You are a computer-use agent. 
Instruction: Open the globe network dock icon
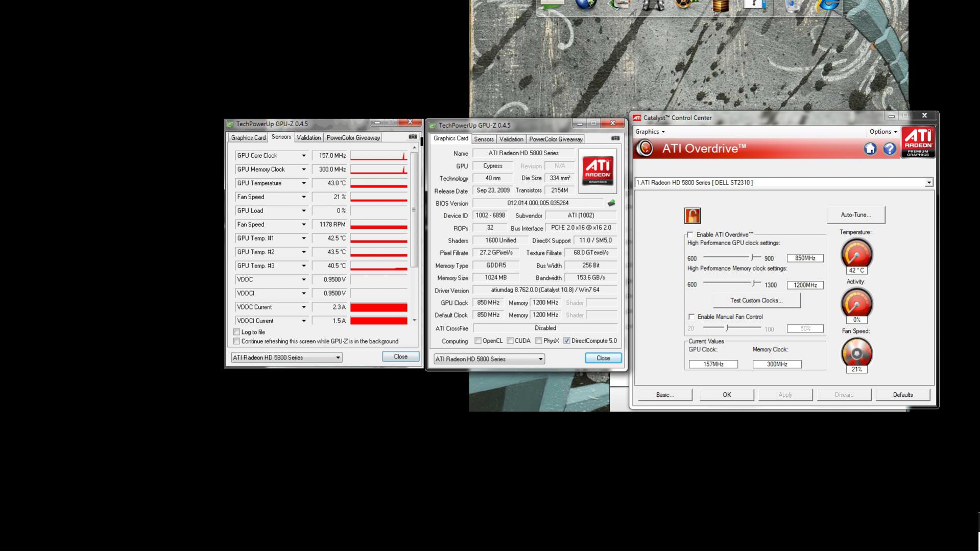click(x=586, y=5)
